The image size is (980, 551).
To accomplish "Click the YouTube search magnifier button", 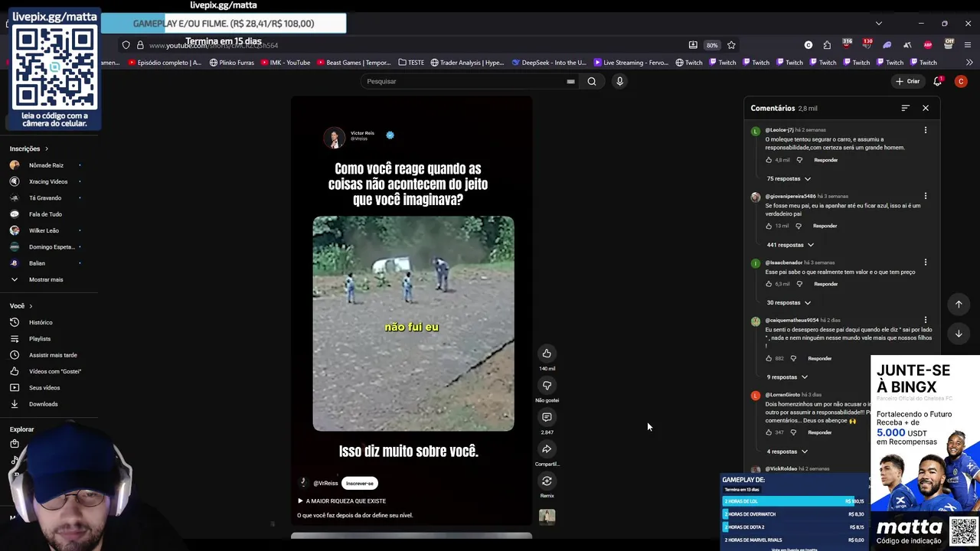I will pos(592,81).
